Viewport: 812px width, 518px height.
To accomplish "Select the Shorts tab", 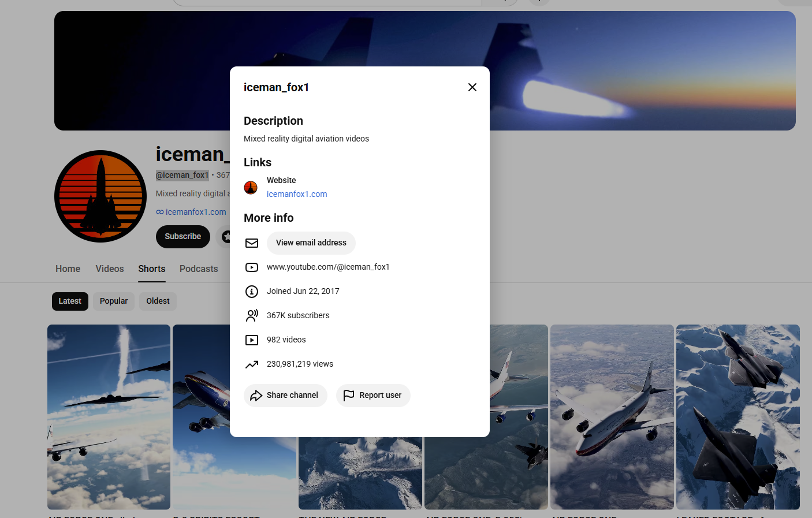I will [152, 269].
